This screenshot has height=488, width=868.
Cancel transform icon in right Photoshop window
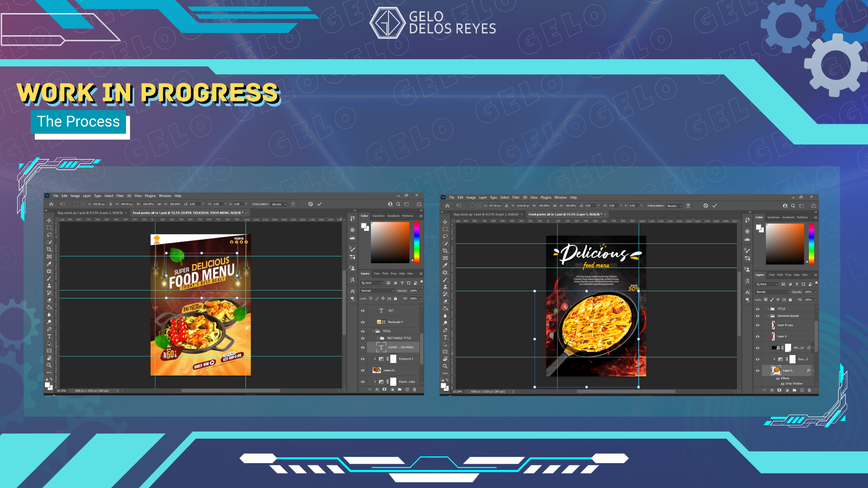[x=705, y=206]
